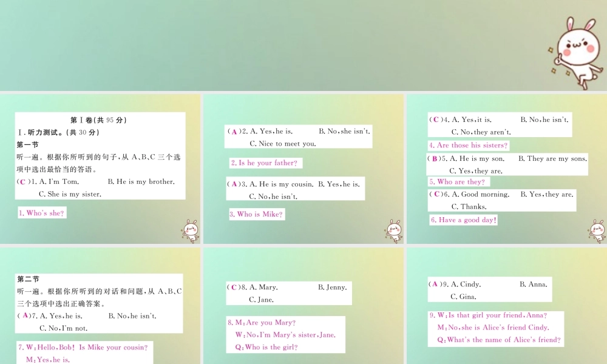Click the heading '第Ⅰ卷(共 95 分)'
The image size is (607, 364).
(x=99, y=120)
